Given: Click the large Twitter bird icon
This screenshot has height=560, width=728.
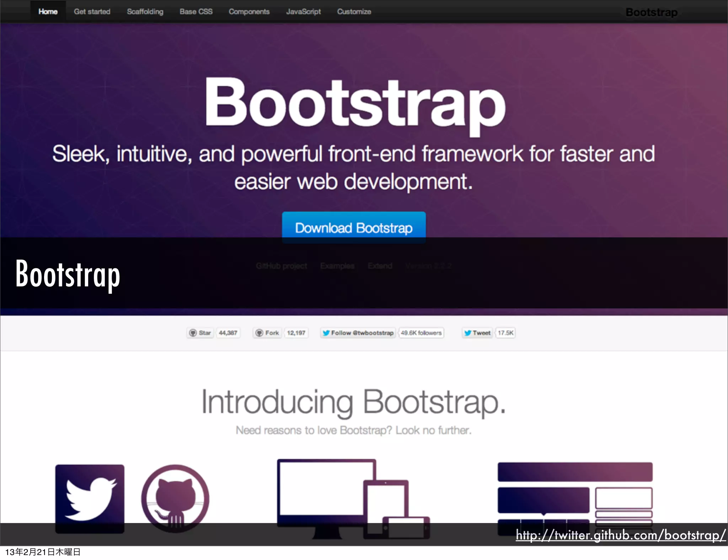Looking at the screenshot, I should tap(90, 499).
